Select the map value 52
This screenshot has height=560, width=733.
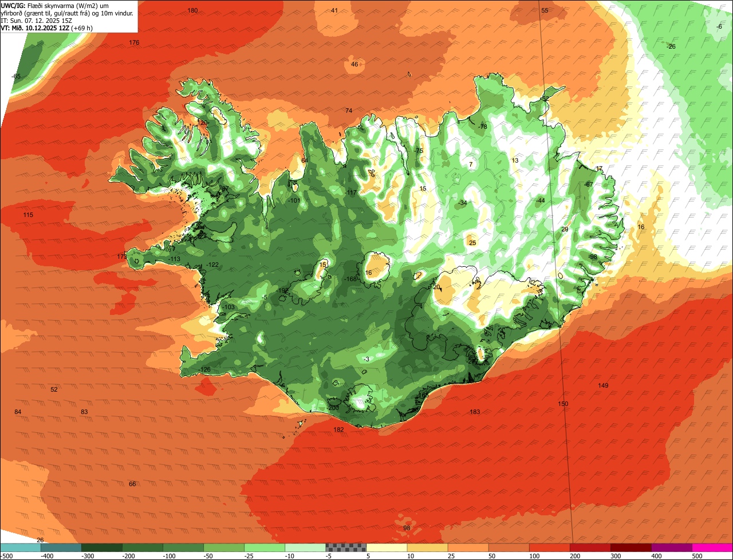(54, 389)
